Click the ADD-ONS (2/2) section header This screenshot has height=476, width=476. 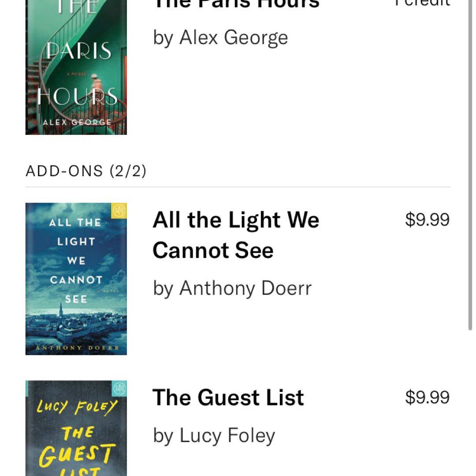pyautogui.click(x=86, y=171)
